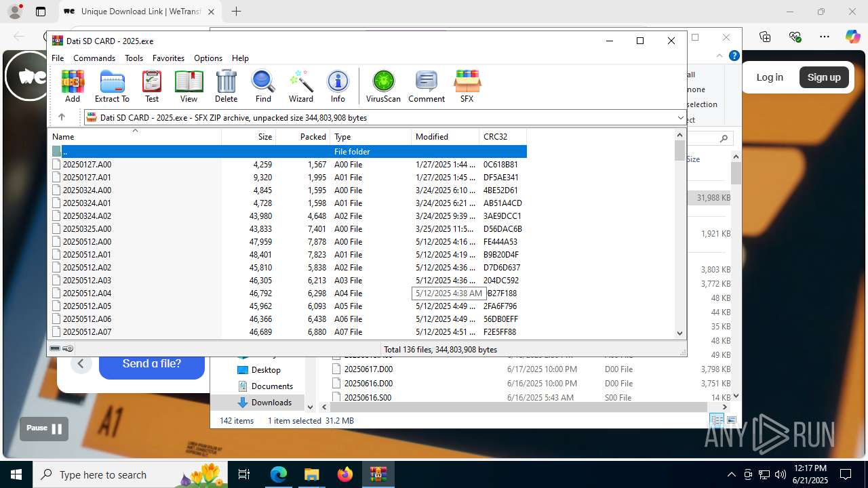Open a new browser tab
The image size is (868, 488).
(236, 12)
